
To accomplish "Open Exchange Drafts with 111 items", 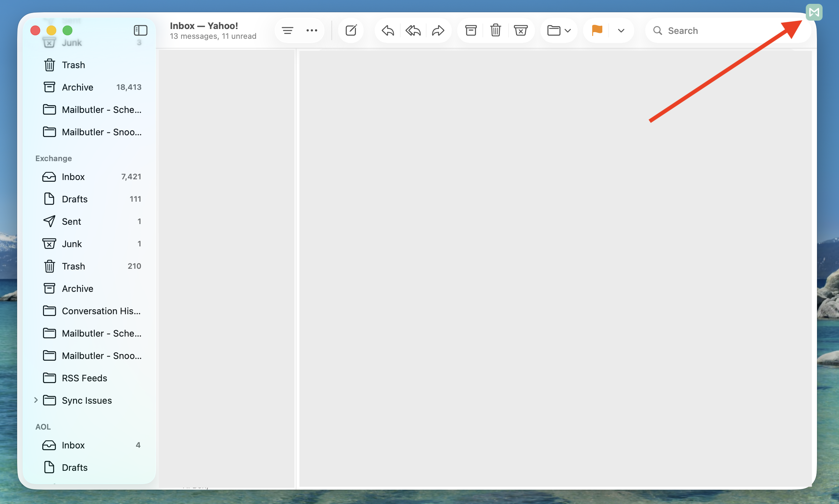I will (x=89, y=199).
